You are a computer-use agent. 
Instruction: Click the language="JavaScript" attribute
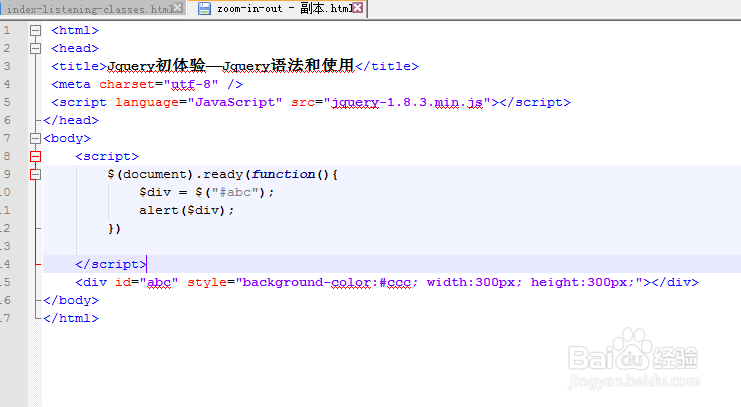click(199, 103)
